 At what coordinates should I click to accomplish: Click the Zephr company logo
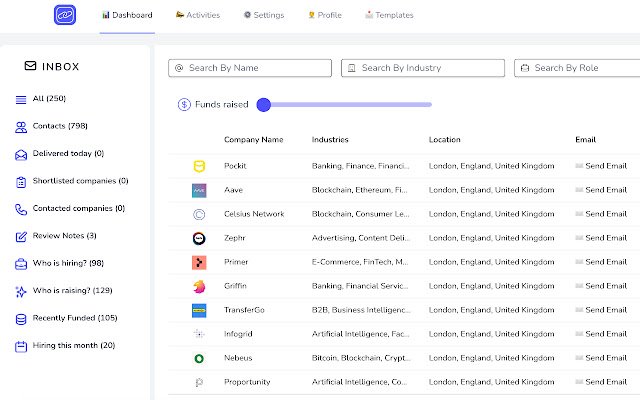pyautogui.click(x=199, y=238)
